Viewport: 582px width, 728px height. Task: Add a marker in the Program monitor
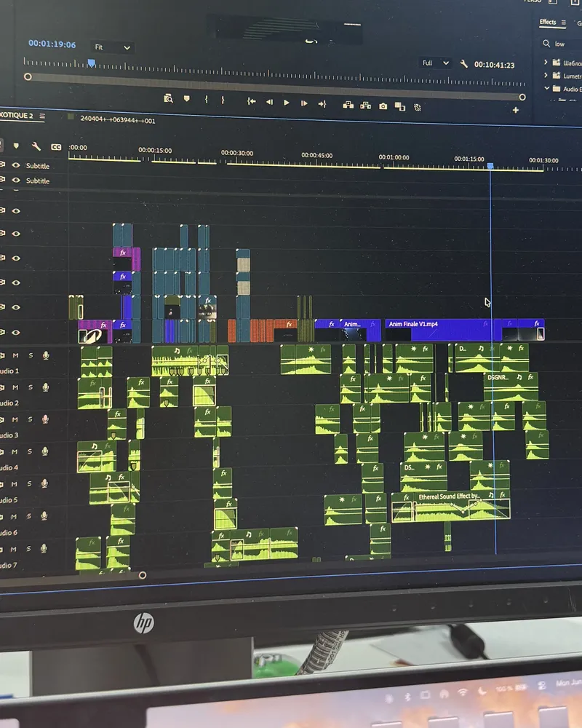pos(186,98)
